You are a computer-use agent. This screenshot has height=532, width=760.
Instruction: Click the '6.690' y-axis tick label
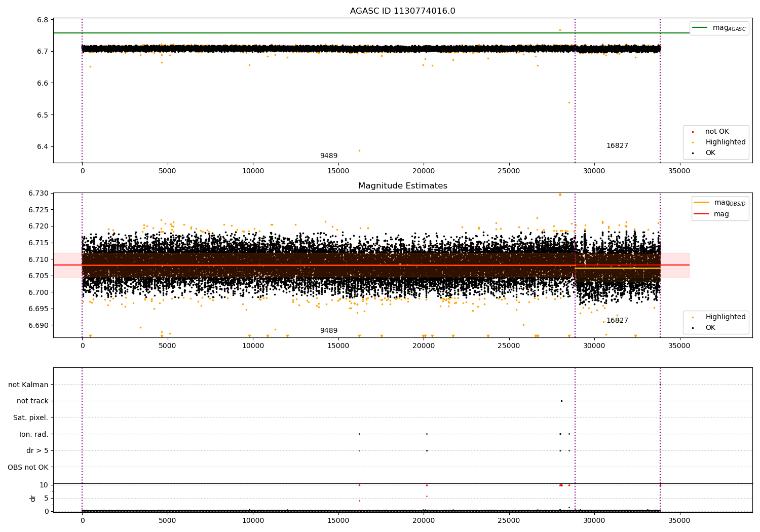click(39, 325)
